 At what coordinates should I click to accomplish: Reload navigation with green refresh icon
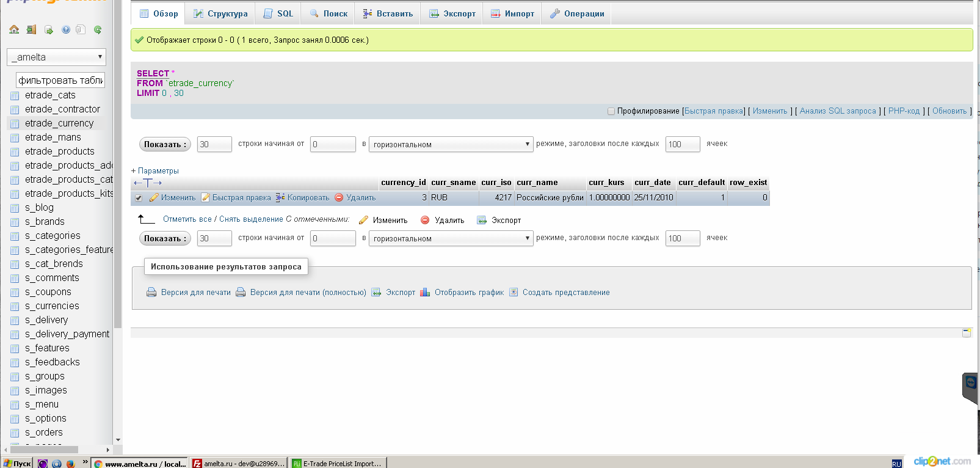[98, 29]
